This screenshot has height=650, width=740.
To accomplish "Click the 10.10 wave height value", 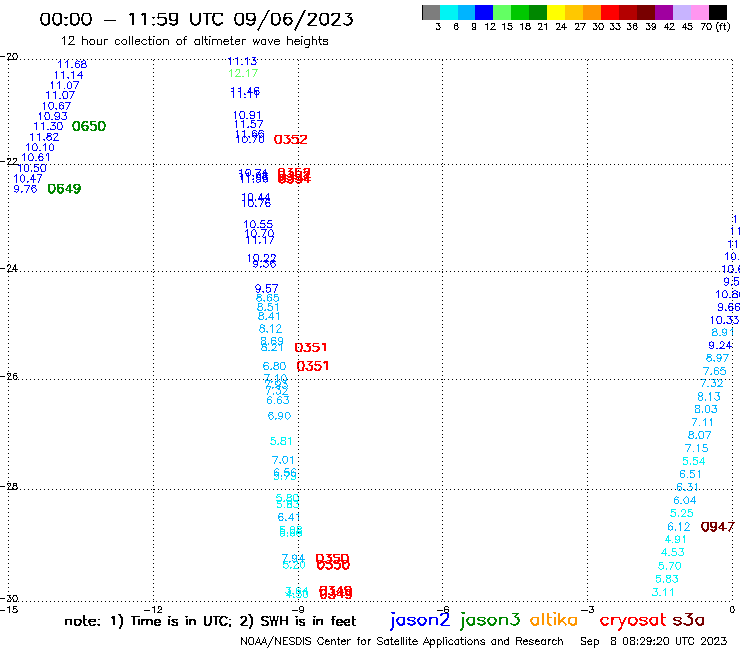I will (x=40, y=147).
